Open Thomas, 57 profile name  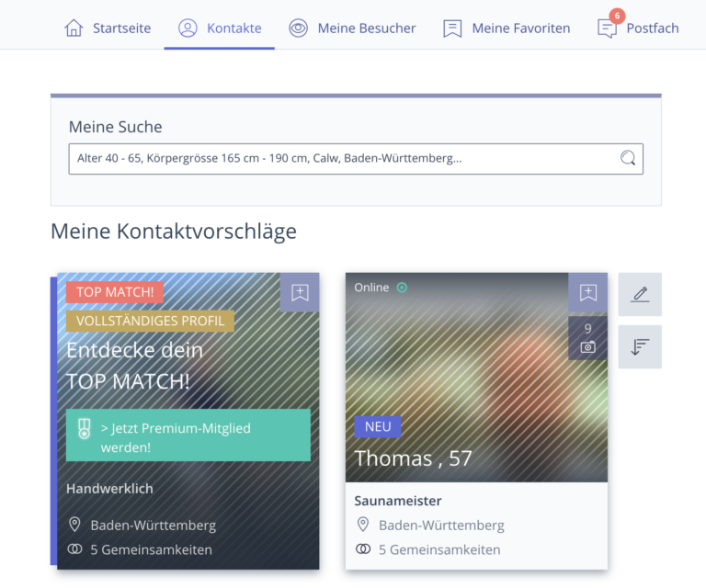[x=413, y=458]
